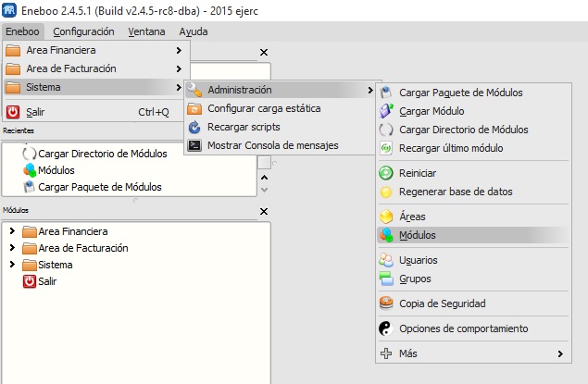Click the console icon for Mostrar Consola de mensajes
Viewport: 588px width, 384px height.
pyautogui.click(x=194, y=145)
